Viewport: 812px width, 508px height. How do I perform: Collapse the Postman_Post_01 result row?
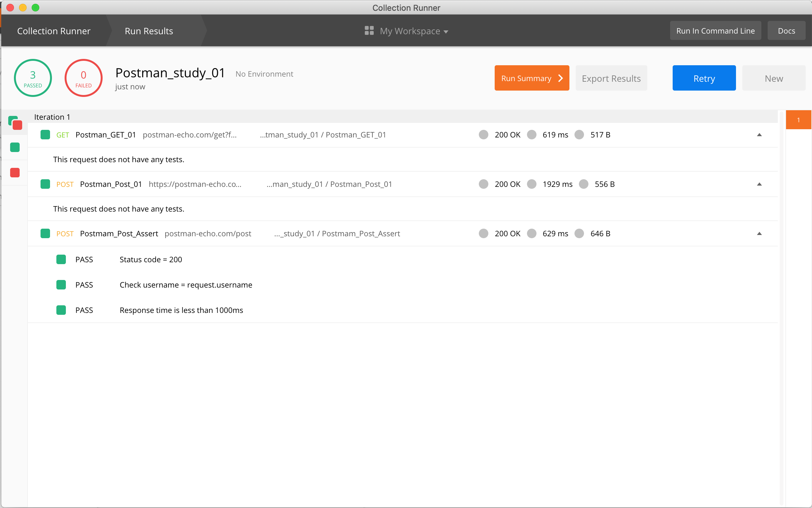(x=759, y=184)
